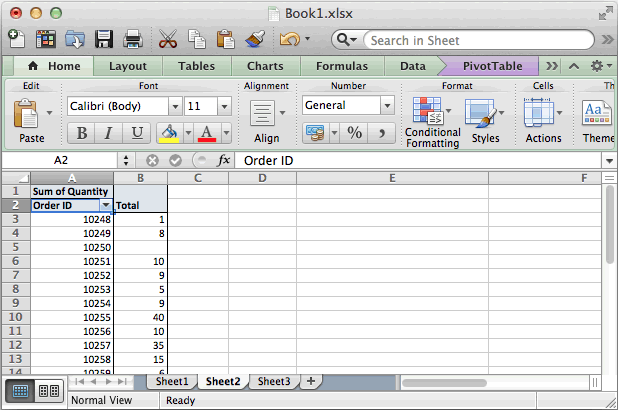The height and width of the screenshot is (410, 618).
Task: Apply the yellow fill color bucket
Action: point(169,133)
